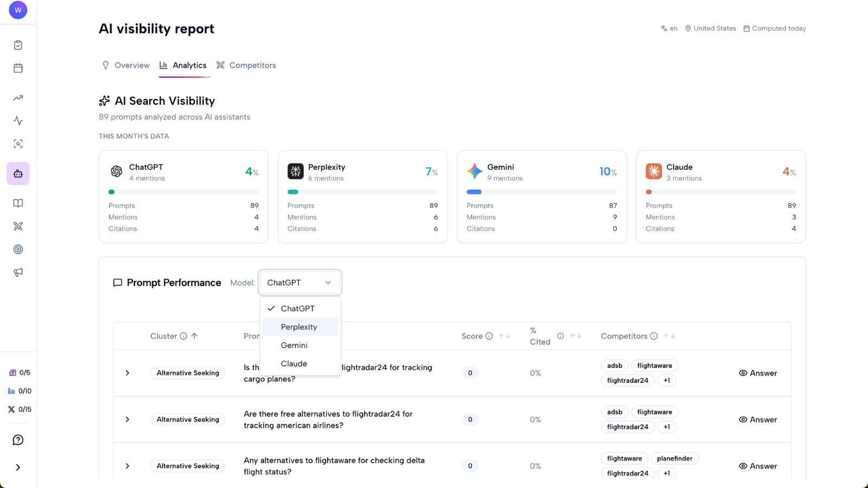The height and width of the screenshot is (488, 868).
Task: Click the planefinder competitor tag
Action: coord(674,459)
